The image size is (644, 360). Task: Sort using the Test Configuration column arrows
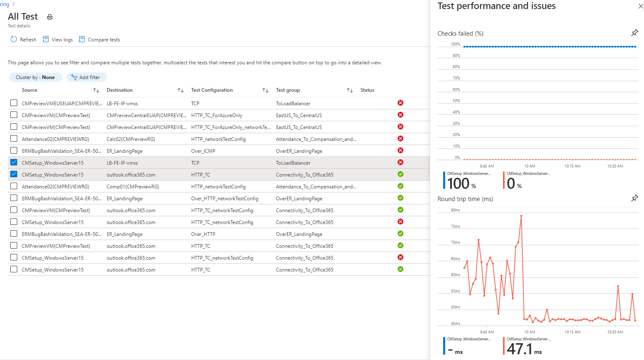click(x=265, y=90)
